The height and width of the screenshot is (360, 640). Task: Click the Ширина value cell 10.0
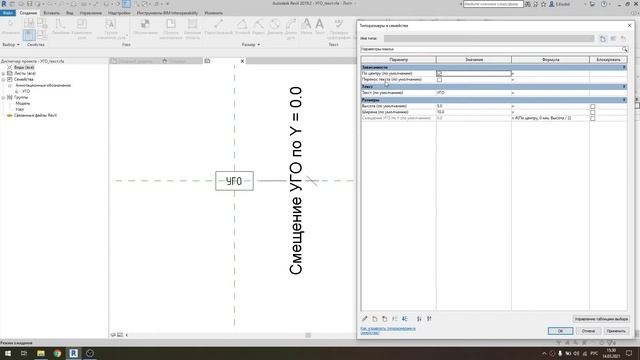click(x=473, y=112)
